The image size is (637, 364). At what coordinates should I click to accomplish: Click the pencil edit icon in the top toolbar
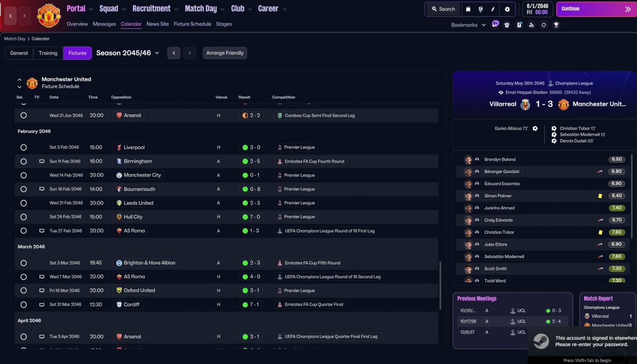493,9
